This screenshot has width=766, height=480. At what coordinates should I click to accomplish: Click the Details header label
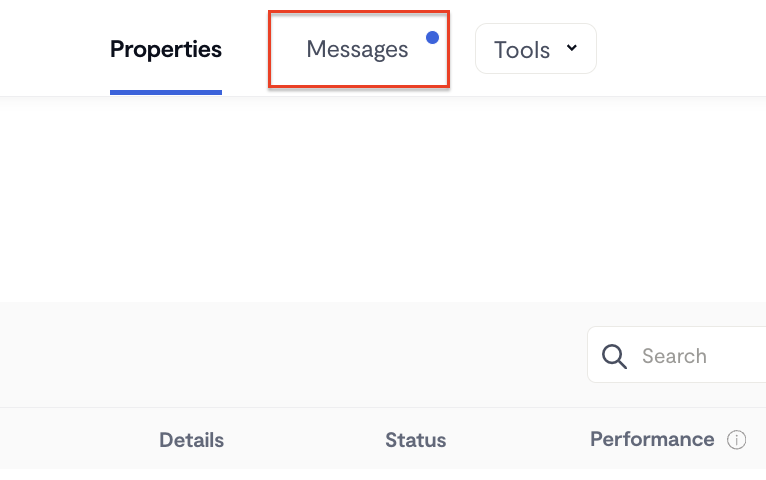192,440
